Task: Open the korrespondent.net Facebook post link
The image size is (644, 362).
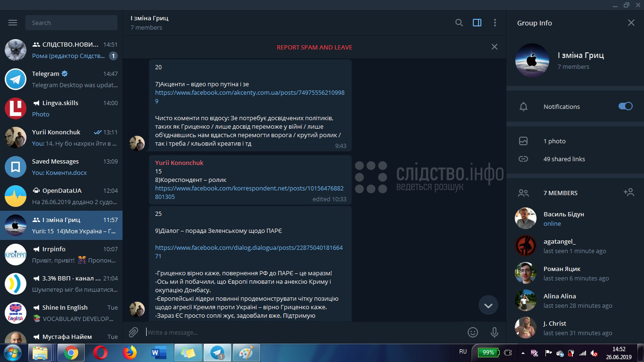Action: pyautogui.click(x=249, y=192)
